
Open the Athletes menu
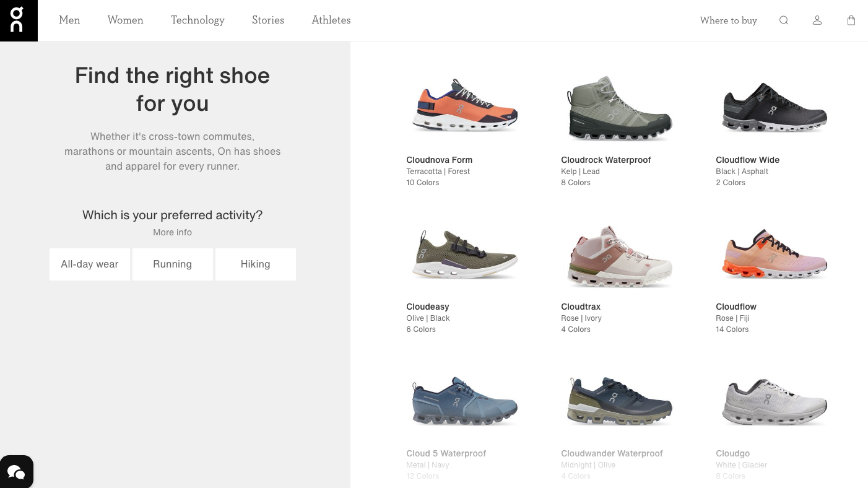pyautogui.click(x=331, y=20)
